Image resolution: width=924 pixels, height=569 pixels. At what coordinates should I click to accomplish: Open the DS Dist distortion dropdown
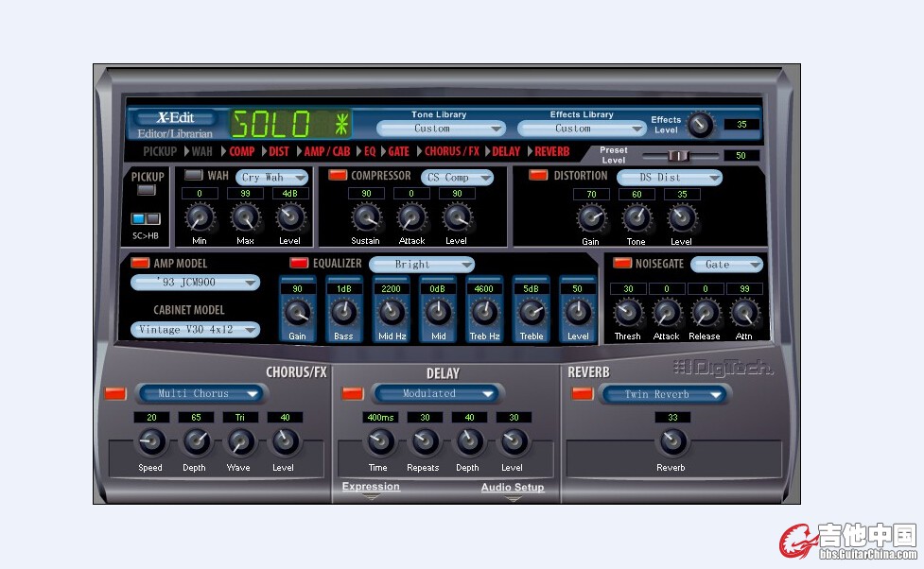[670, 178]
